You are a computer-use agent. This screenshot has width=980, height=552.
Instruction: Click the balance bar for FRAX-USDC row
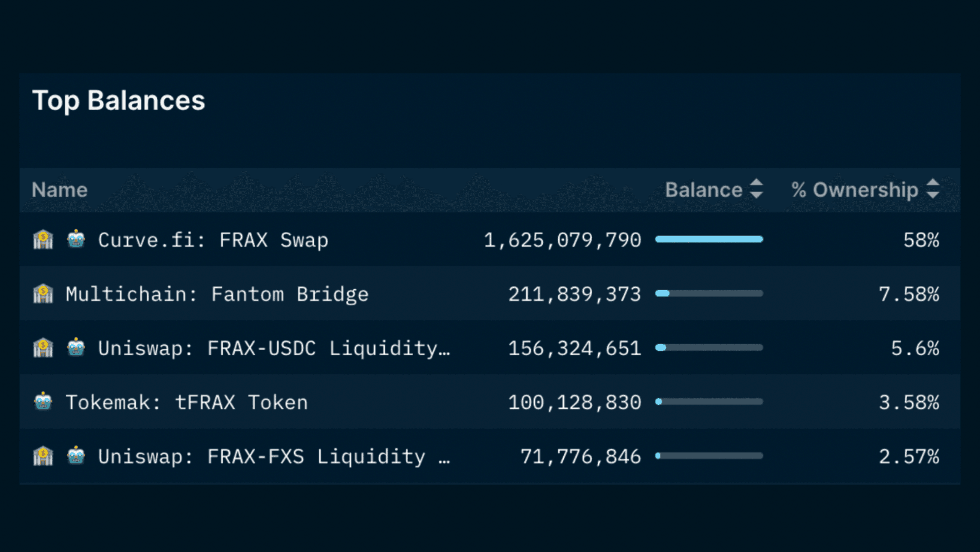709,347
